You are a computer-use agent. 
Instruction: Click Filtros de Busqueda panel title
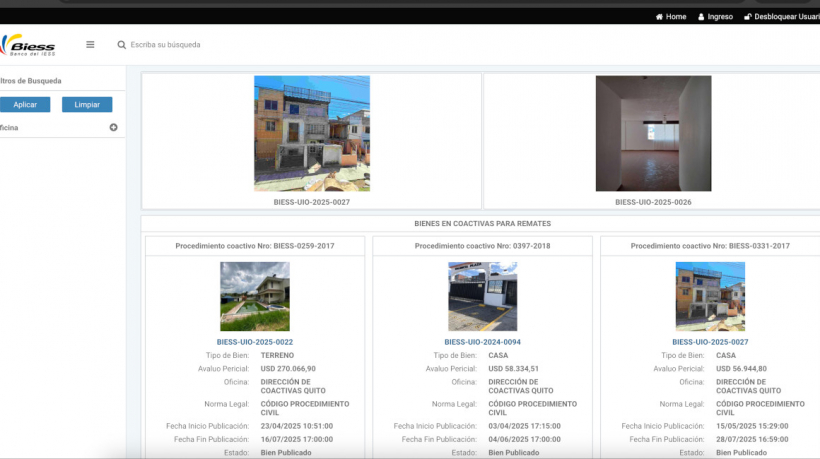coord(31,81)
